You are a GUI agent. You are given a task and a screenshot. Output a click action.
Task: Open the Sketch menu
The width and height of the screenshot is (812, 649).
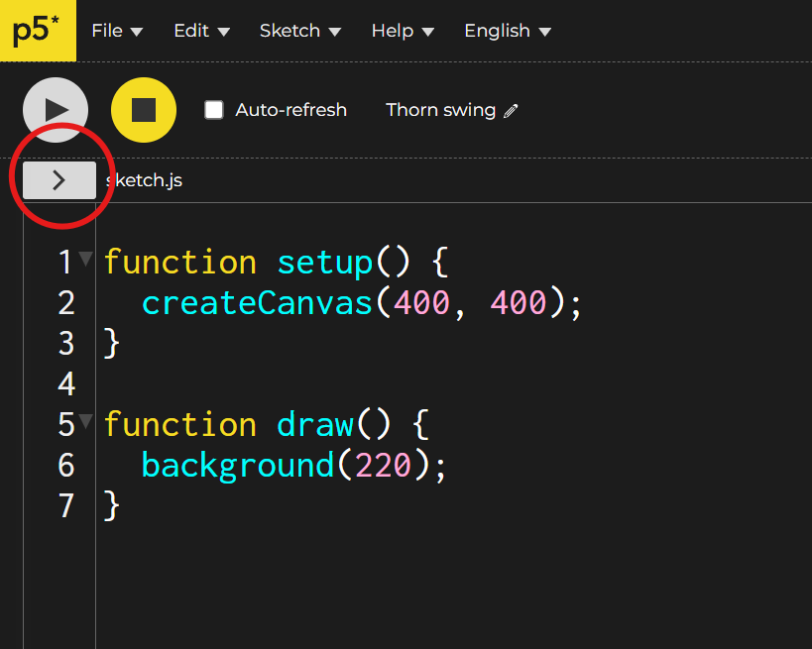[299, 31]
